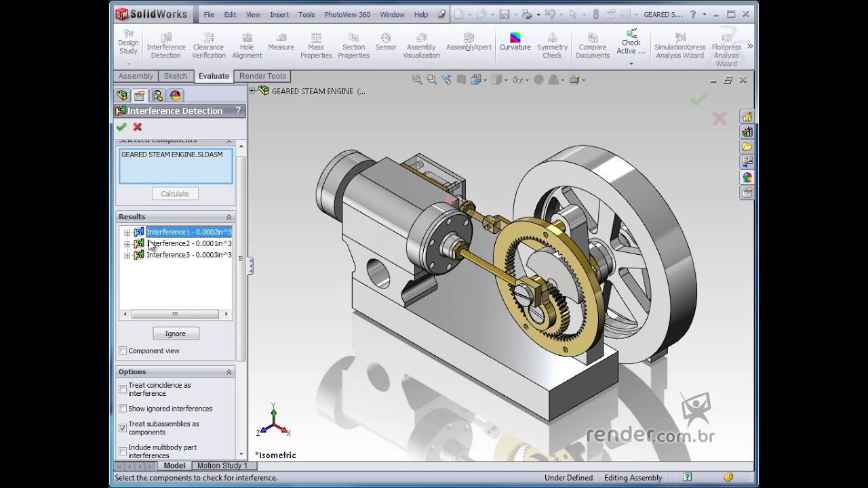
Task: Switch to the FeatureManager design tree tab
Action: coord(122,96)
